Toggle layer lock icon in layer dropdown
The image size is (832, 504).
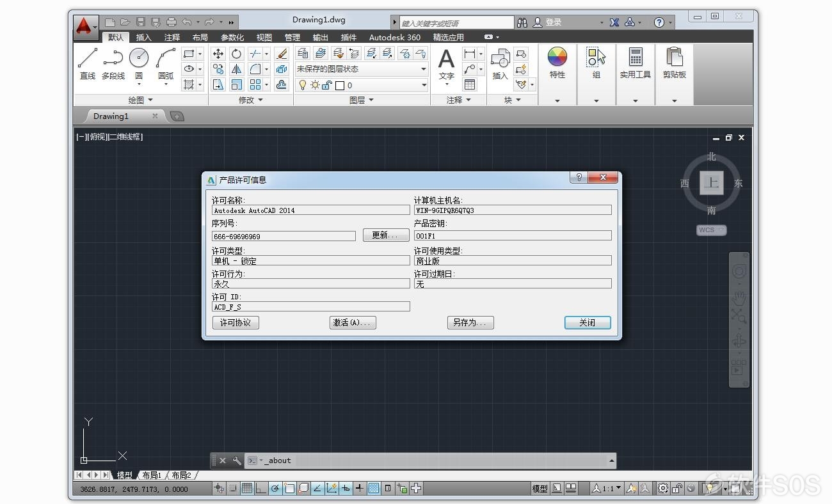326,85
